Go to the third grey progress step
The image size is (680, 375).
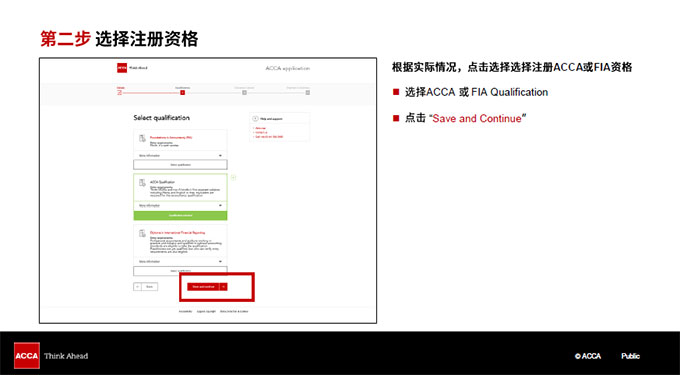pos(245,92)
